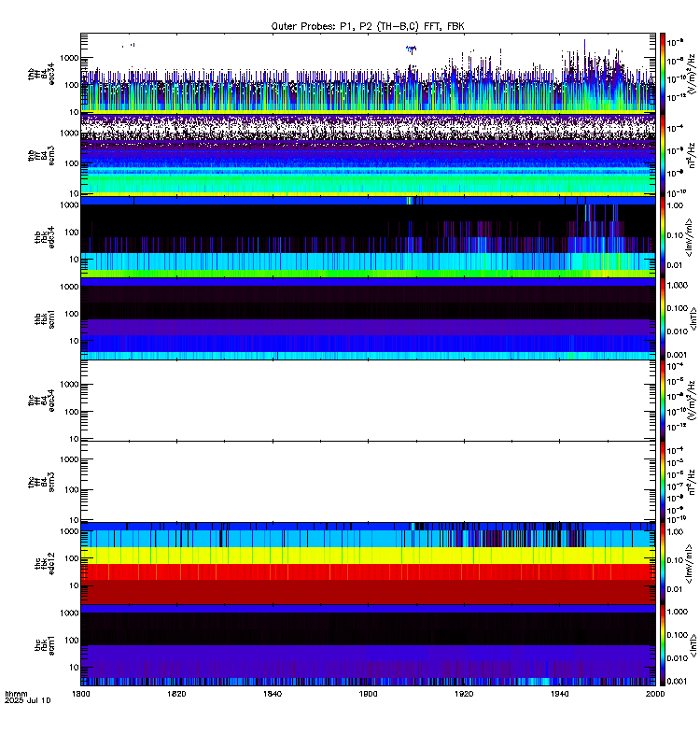
Task: Click inside the thb fff scm3 spectrogram panel
Action: 368,155
